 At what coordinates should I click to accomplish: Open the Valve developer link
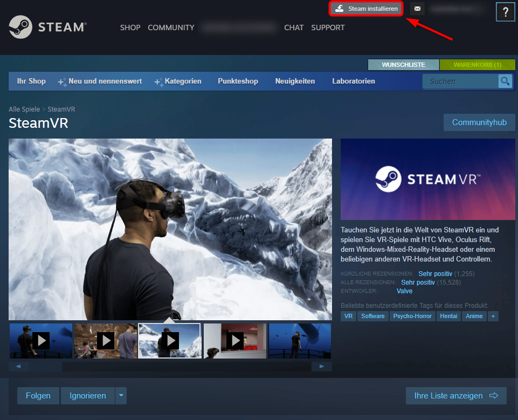point(404,291)
